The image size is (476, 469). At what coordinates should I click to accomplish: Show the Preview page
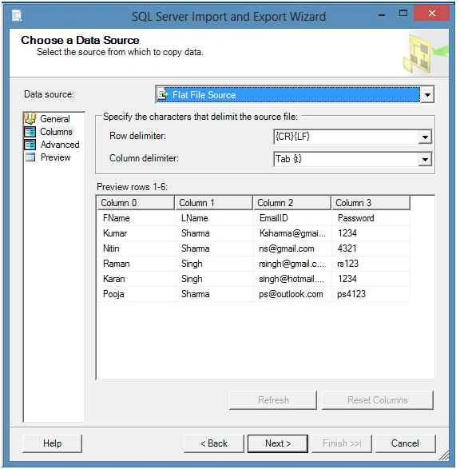pyautogui.click(x=56, y=157)
